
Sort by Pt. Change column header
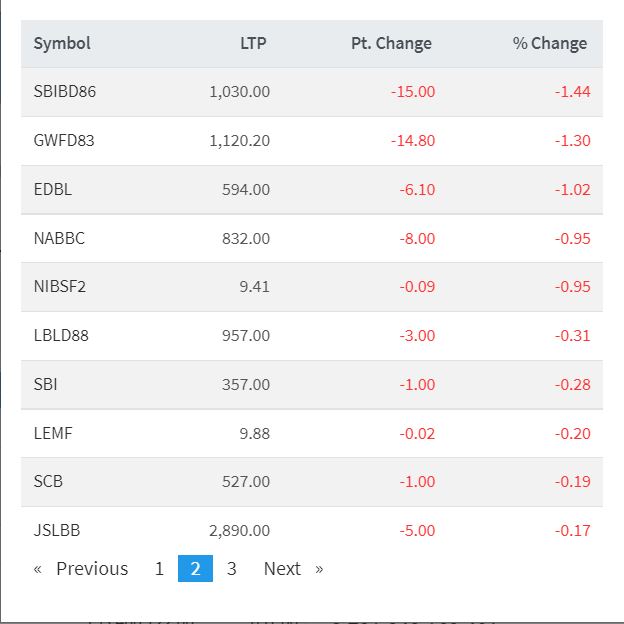391,43
